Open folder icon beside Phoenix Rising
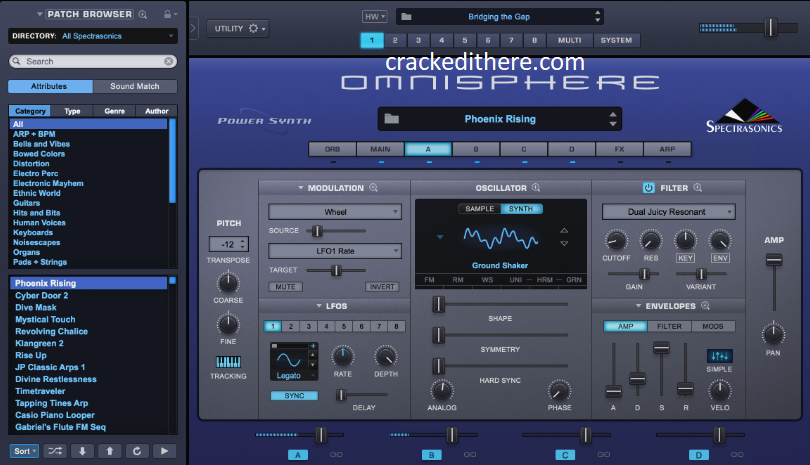The width and height of the screenshot is (810, 465). point(392,119)
